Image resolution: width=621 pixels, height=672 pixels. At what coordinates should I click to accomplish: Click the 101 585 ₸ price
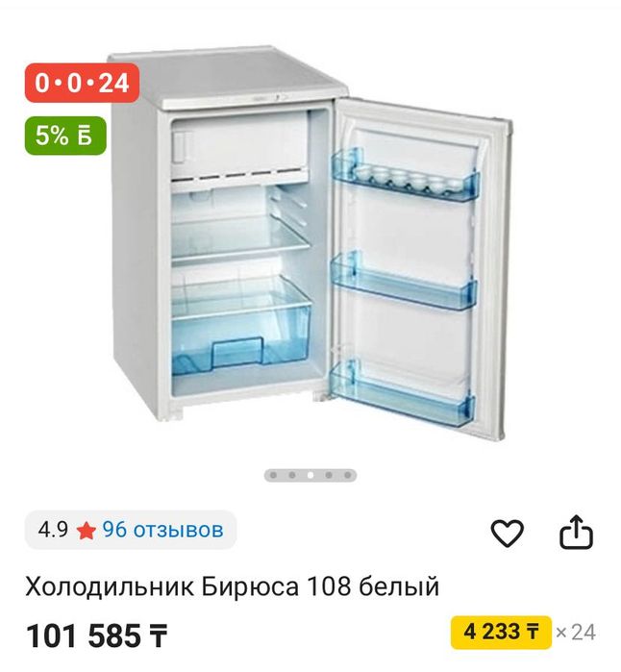tap(96, 635)
